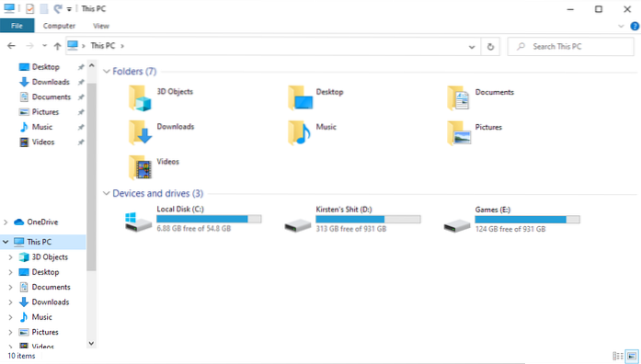The height and width of the screenshot is (364, 641).
Task: Click navigation pane scrollbar up arrow
Action: coord(92,66)
